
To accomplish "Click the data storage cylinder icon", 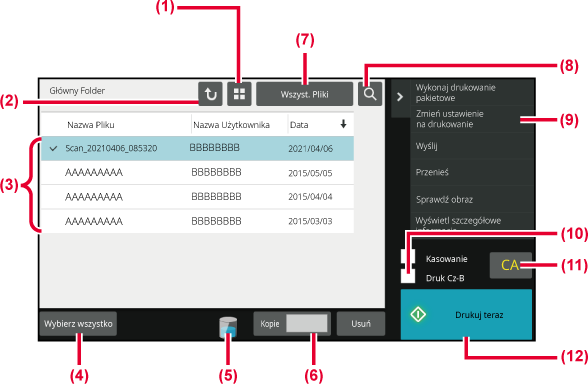I will pyautogui.click(x=228, y=327).
